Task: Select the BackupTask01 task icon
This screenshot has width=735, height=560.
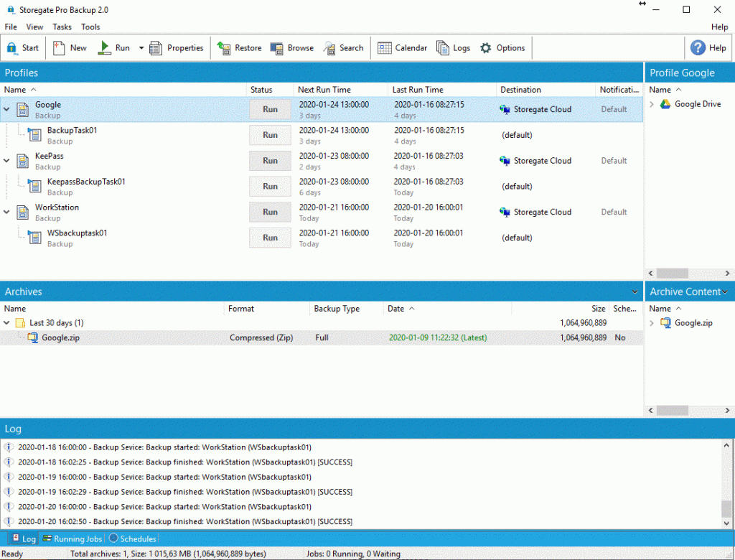Action: click(34, 135)
